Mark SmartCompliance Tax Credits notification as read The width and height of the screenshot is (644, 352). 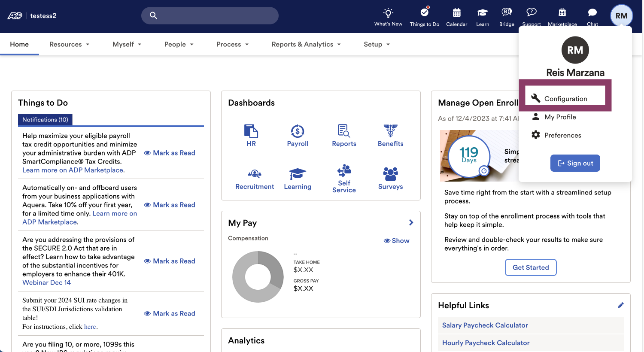(x=170, y=153)
